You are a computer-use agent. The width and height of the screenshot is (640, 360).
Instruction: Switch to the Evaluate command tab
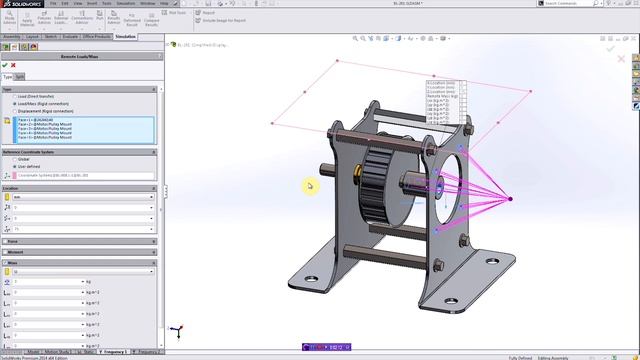[70, 37]
